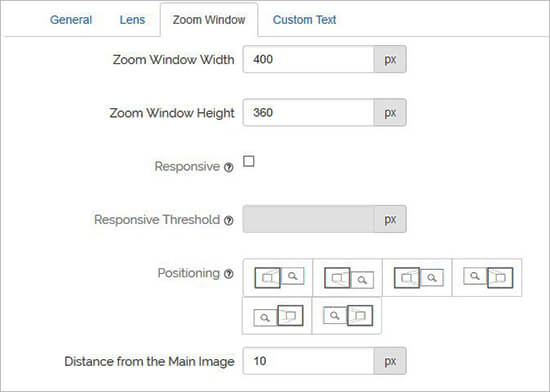This screenshot has width=550, height=392.
Task: Edit the Zoom Window Width field
Action: tap(309, 59)
